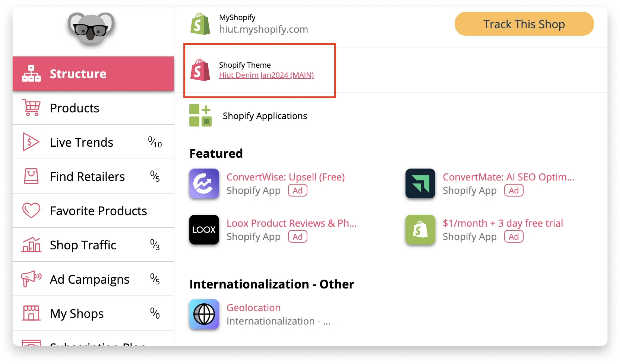Click the Shop Traffic bar chart icon
Image resolution: width=620 pixels, height=364 pixels.
31,245
